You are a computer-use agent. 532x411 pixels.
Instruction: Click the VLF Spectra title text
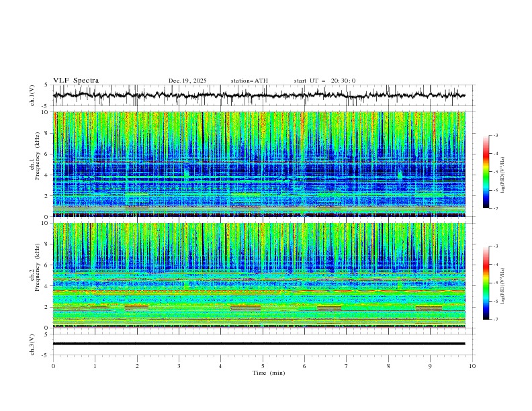pos(76,81)
